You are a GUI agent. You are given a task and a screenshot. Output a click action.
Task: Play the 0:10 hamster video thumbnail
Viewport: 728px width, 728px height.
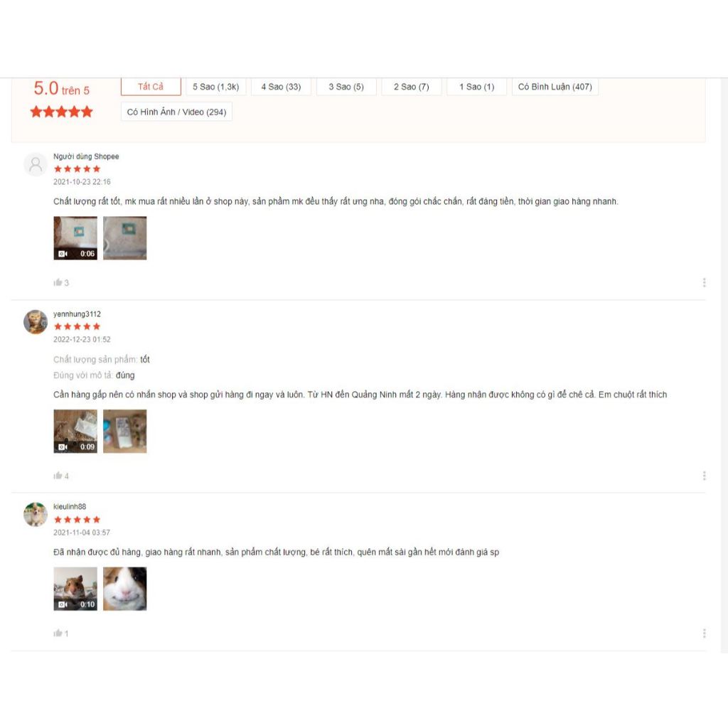tap(75, 589)
